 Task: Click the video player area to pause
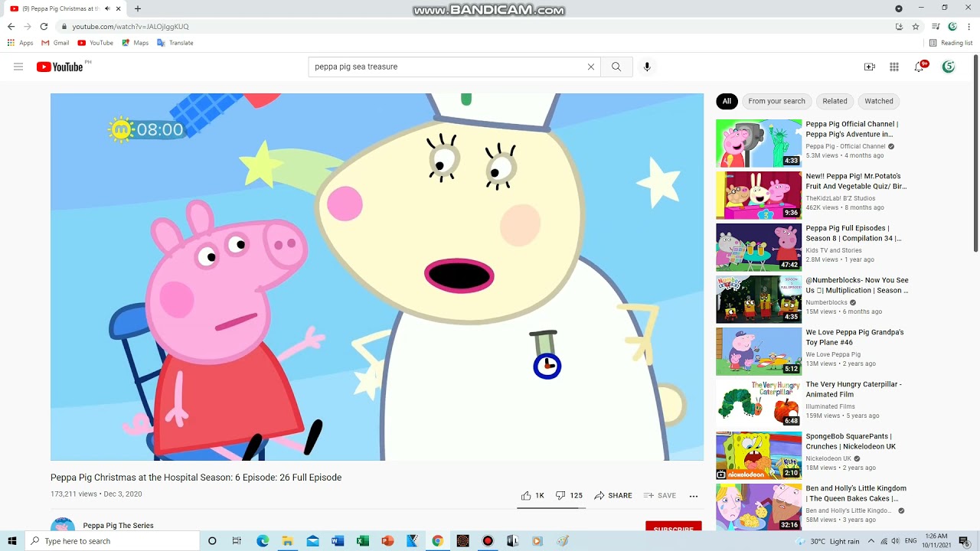(x=377, y=277)
